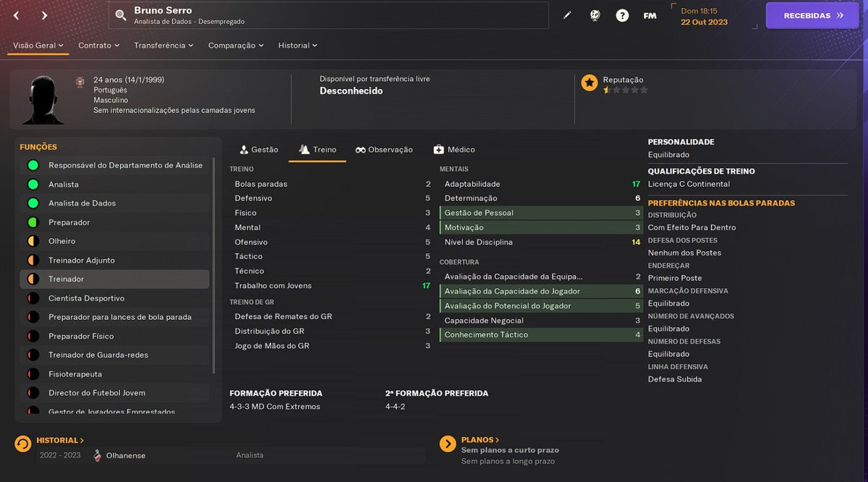Open the Planos section link
The width and height of the screenshot is (868, 482).
480,440
